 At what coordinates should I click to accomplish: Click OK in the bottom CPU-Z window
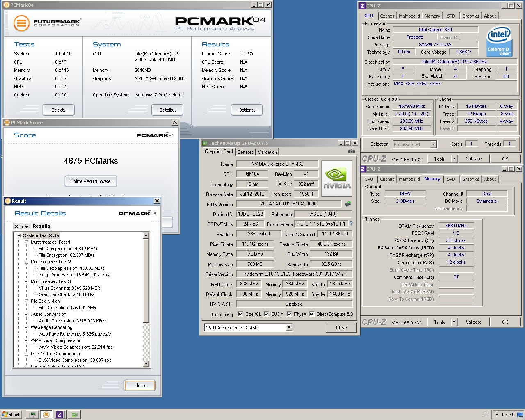click(505, 322)
